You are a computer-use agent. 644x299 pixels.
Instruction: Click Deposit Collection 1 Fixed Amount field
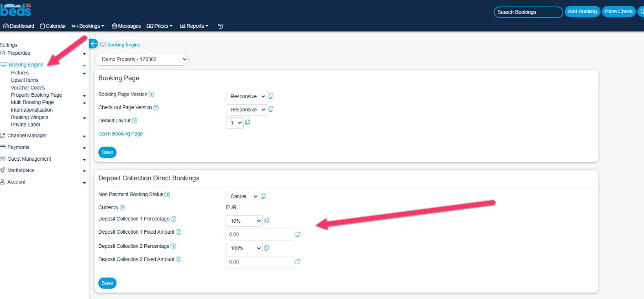click(260, 235)
